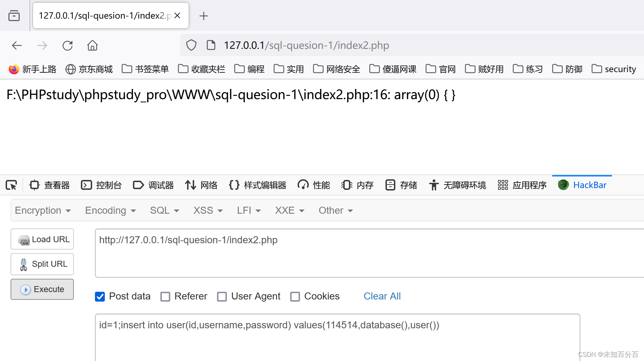Viewport: 644px width, 361px height.
Task: Expand the SQL dropdown in HackBar
Action: pos(164,210)
